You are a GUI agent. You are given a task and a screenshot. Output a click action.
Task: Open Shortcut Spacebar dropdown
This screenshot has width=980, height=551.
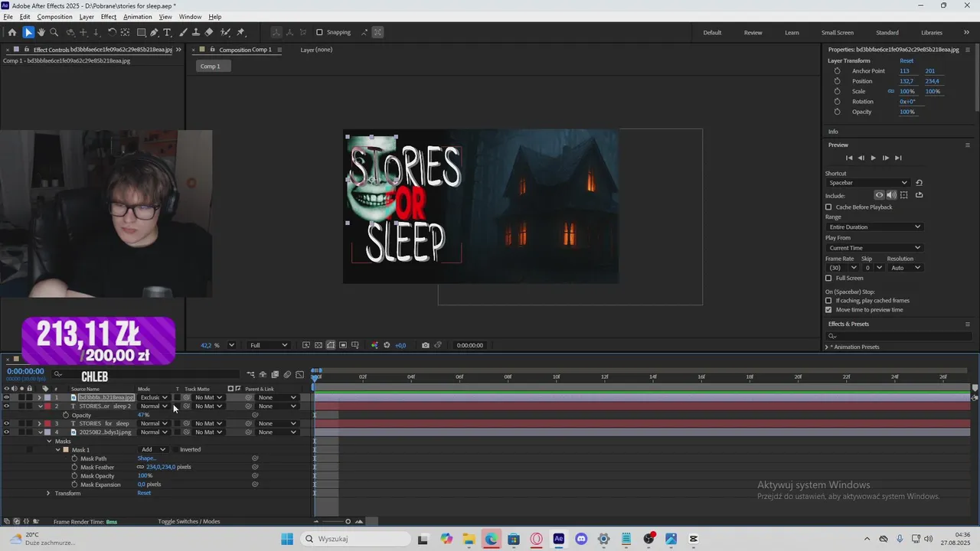click(x=867, y=183)
